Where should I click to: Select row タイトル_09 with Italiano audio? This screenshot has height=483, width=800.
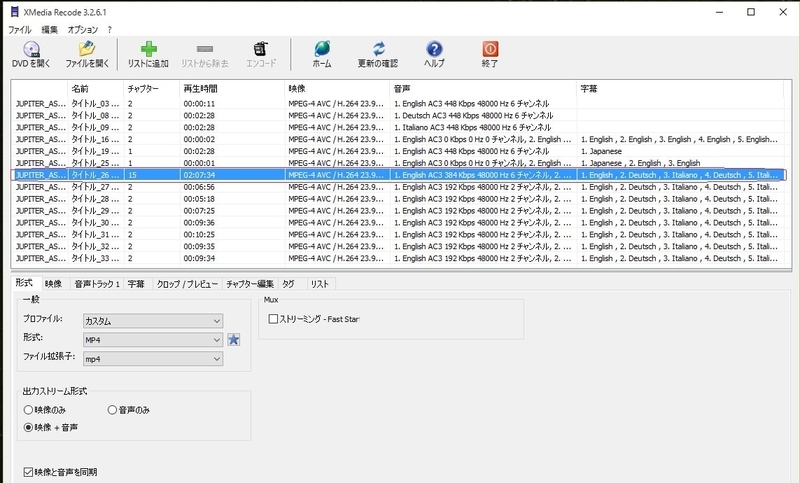pyautogui.click(x=397, y=128)
